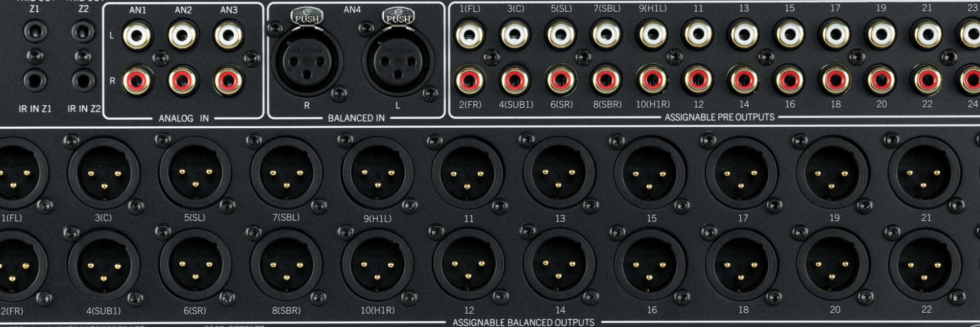Select XLR balanced output number 17

741,173
